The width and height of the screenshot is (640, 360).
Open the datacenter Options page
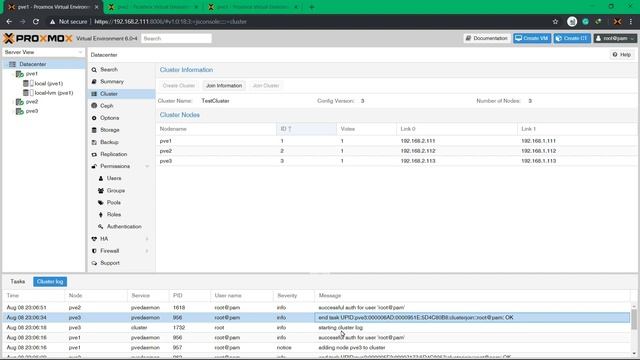(x=109, y=118)
